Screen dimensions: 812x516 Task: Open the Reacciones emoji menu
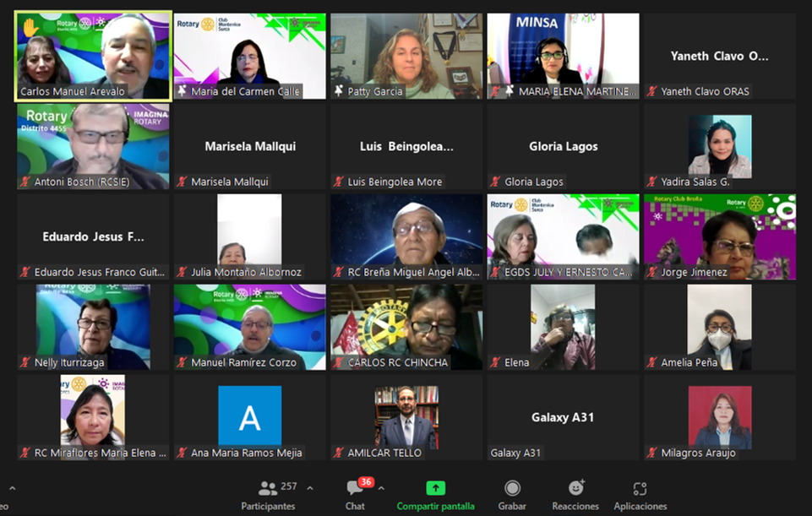click(575, 488)
